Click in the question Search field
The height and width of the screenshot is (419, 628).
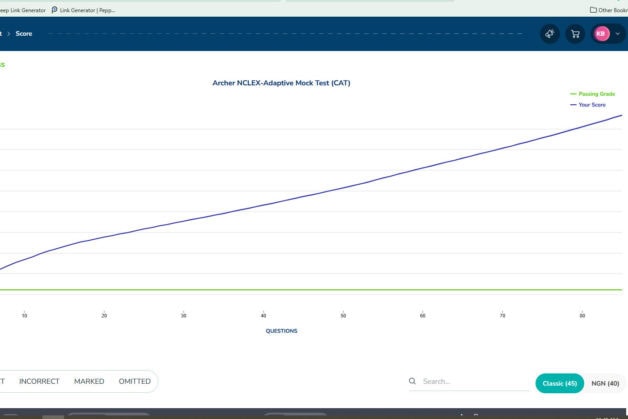coord(470,381)
